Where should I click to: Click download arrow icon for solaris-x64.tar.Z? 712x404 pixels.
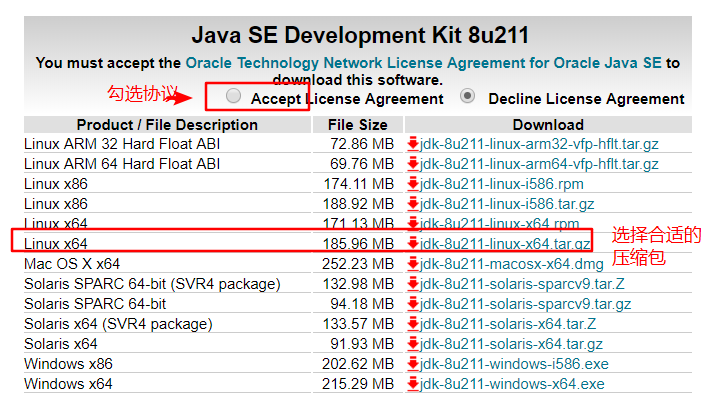coord(413,323)
